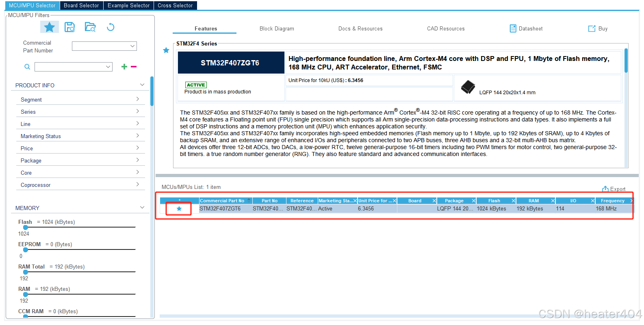Click the Buy button
Screen dimensions: 644x325
[x=603, y=28]
